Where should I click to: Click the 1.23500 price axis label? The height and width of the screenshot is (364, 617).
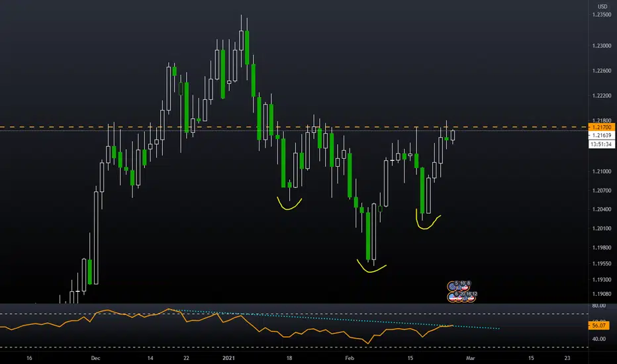pos(601,15)
